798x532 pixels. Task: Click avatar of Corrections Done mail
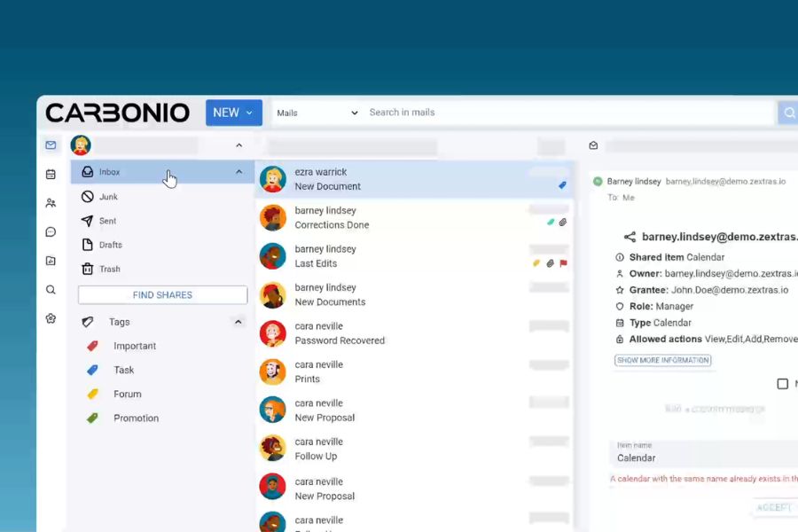point(273,218)
